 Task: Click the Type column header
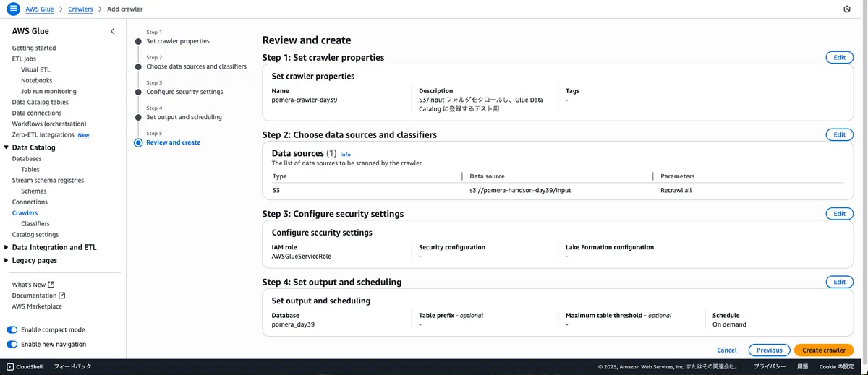(280, 176)
